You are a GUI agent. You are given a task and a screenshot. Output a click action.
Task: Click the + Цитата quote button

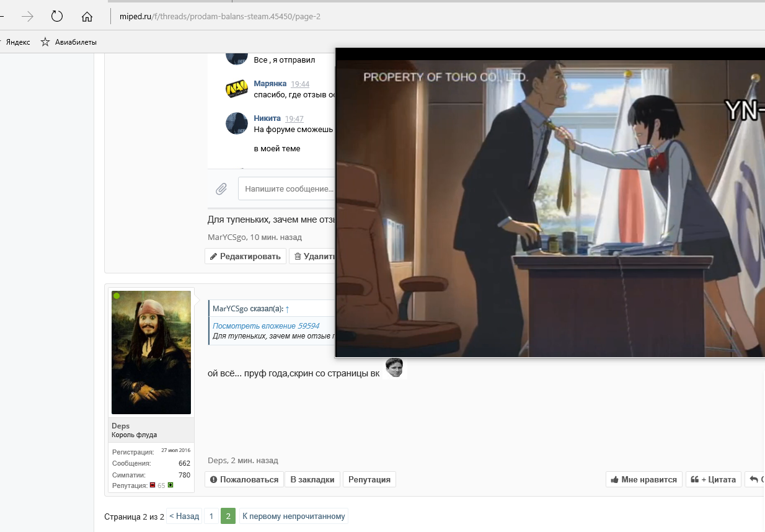pos(714,479)
